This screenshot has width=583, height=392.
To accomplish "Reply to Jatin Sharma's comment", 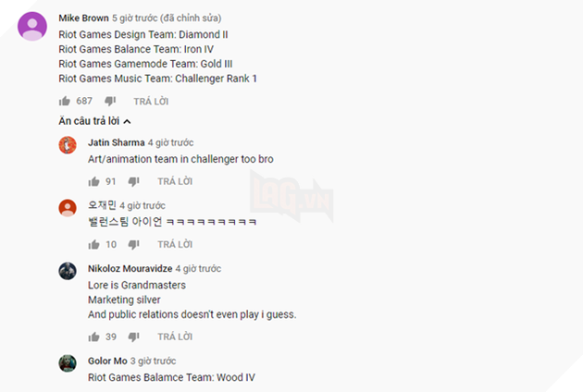I will (x=175, y=181).
